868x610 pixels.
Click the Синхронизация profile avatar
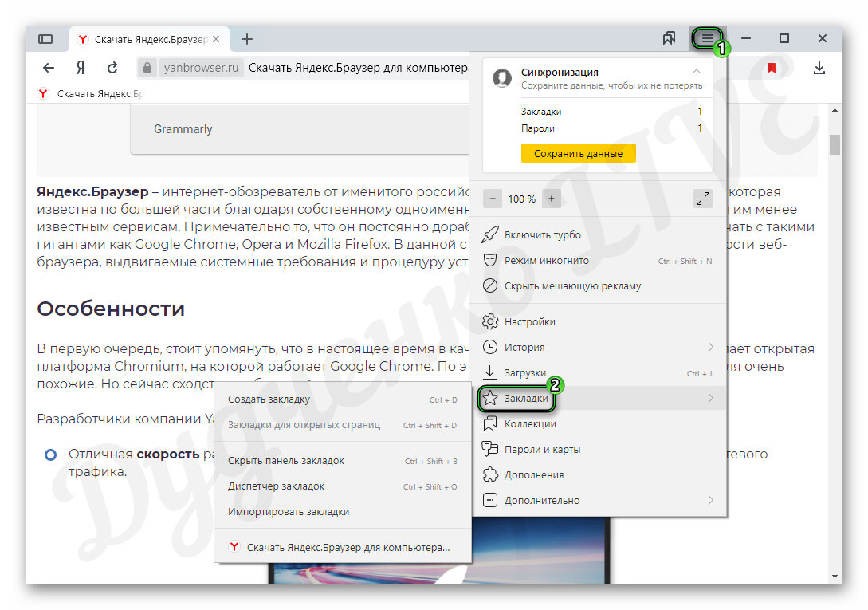pyautogui.click(x=502, y=78)
